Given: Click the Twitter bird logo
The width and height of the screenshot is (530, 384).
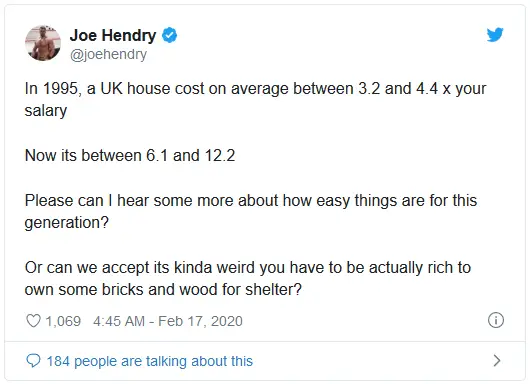Looking at the screenshot, I should click(495, 34).
